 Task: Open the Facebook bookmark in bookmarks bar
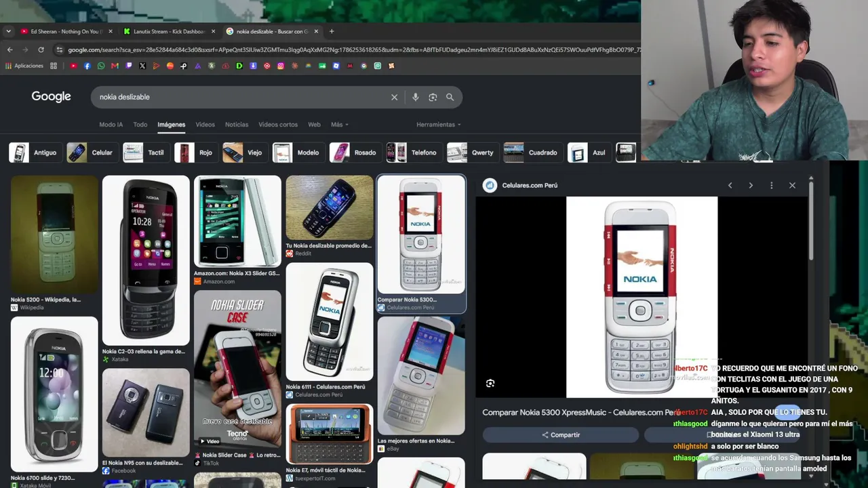coord(87,66)
